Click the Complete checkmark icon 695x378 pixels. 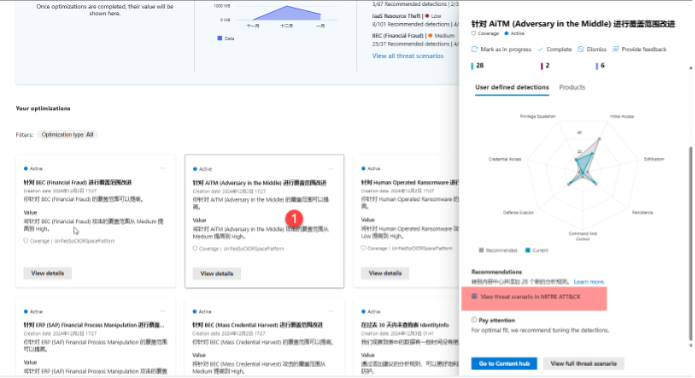(540, 49)
